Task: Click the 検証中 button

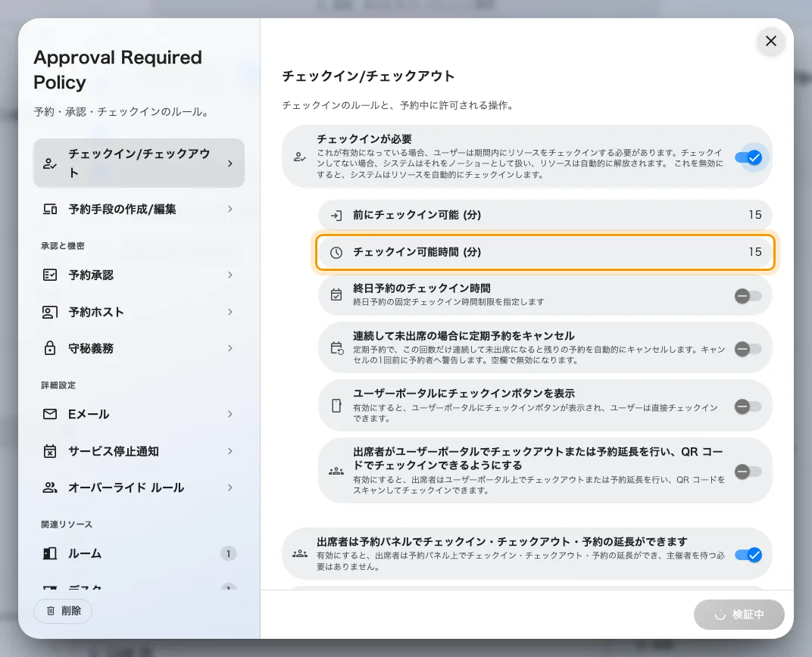Action: [739, 615]
